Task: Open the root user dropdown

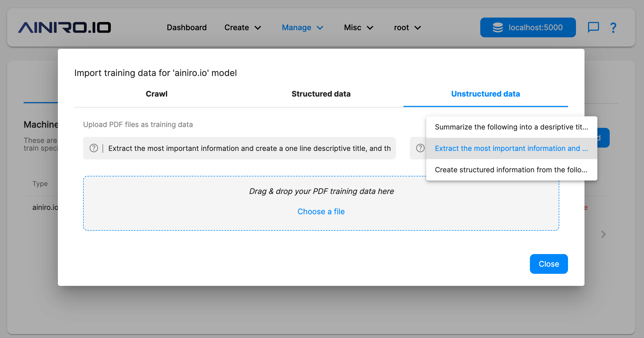Action: [x=407, y=27]
